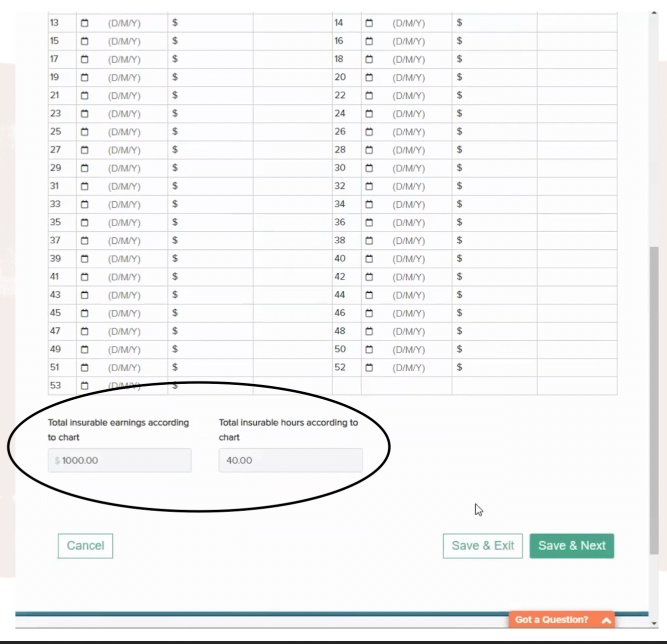Click hours cell for pay period 45
The image size is (667, 644).
click(x=292, y=313)
